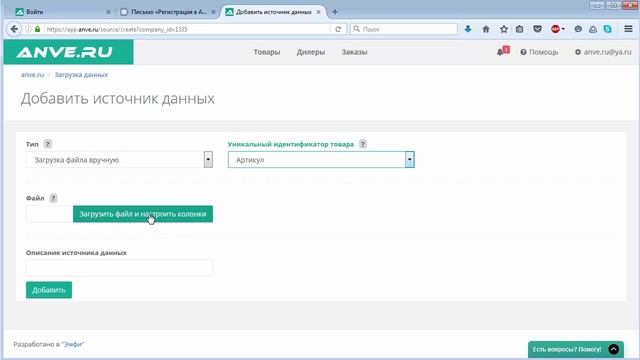Screen dimensions: 640x360
Task: Go to browser home icon
Action: point(486,29)
